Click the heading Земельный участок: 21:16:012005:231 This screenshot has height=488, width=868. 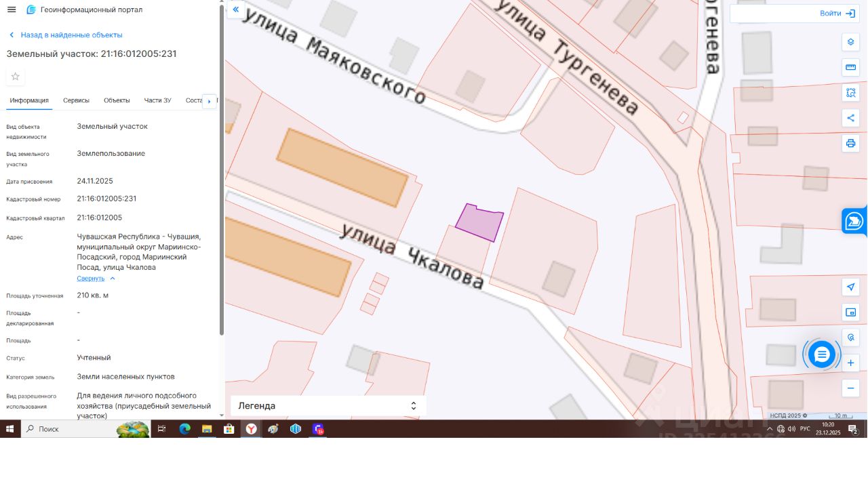tap(92, 54)
